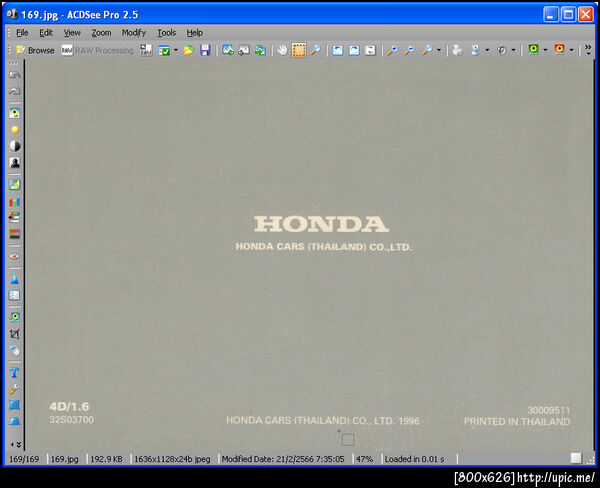Click the red sunflower toolbar icon
The width and height of the screenshot is (600, 488).
pos(559,50)
